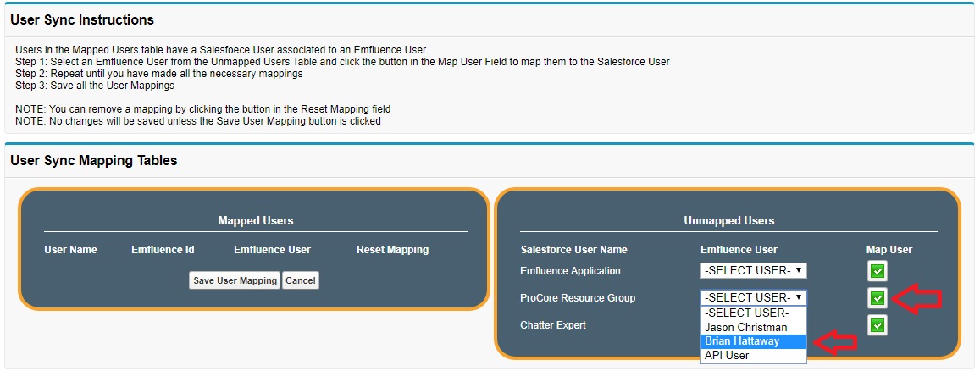980x382 pixels.
Task: Click the ProCore Resource Group row label
Action: (x=577, y=298)
